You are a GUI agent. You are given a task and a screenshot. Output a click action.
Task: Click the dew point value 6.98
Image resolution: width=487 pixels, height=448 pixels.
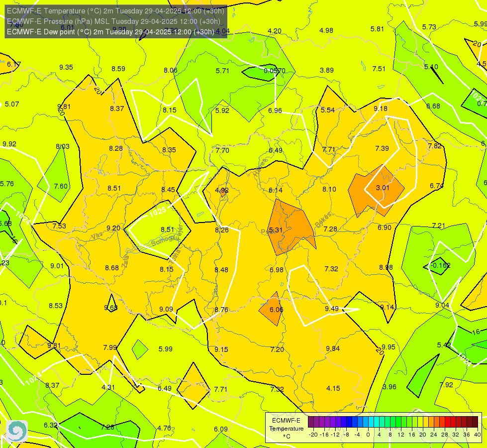click(x=277, y=270)
